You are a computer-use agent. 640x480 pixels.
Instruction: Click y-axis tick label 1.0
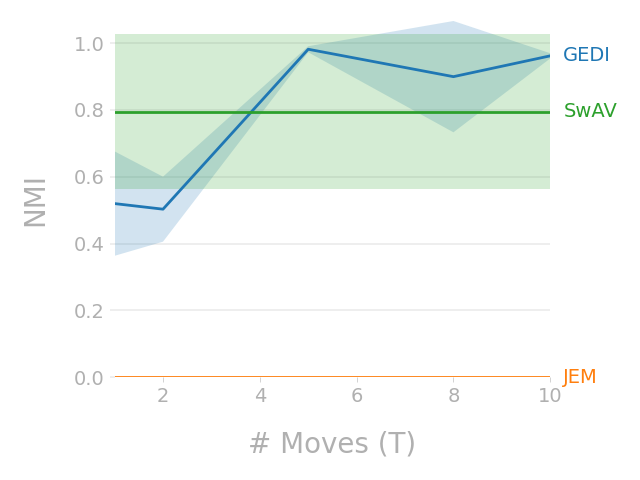[x=89, y=44]
